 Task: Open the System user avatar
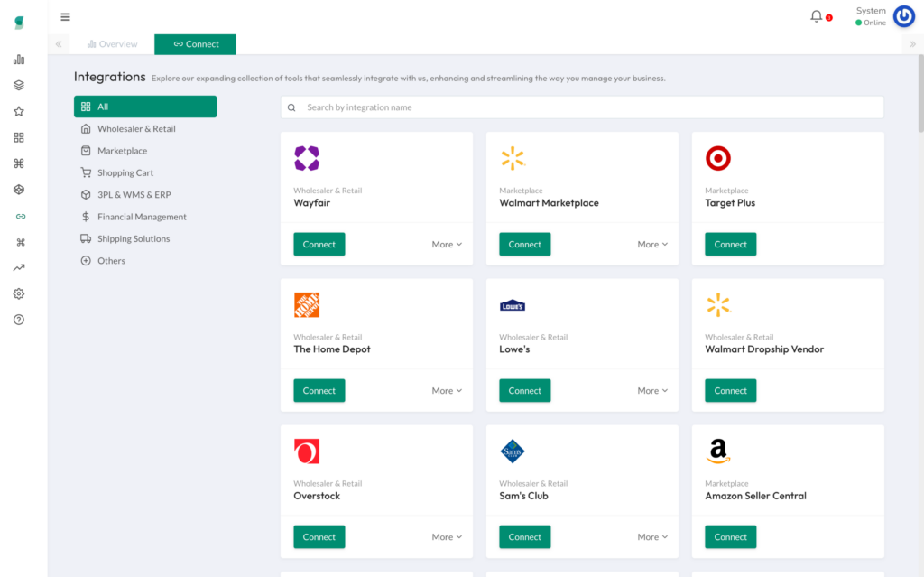pos(904,16)
